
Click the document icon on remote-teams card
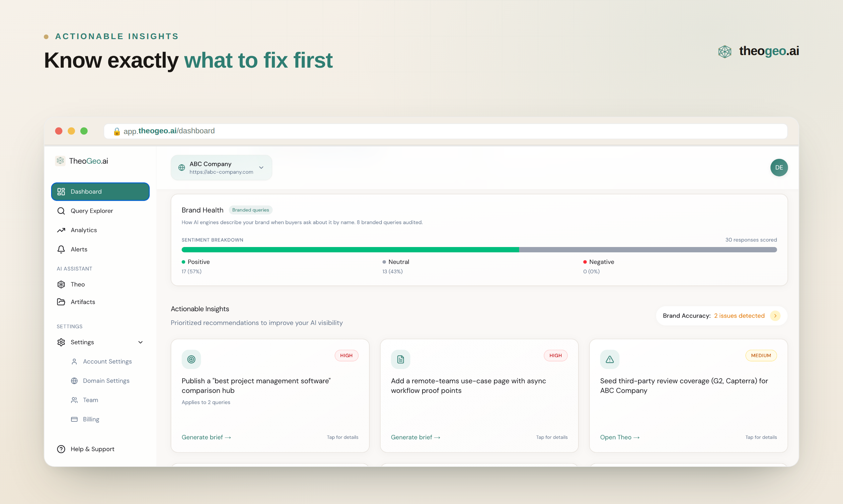pos(400,359)
